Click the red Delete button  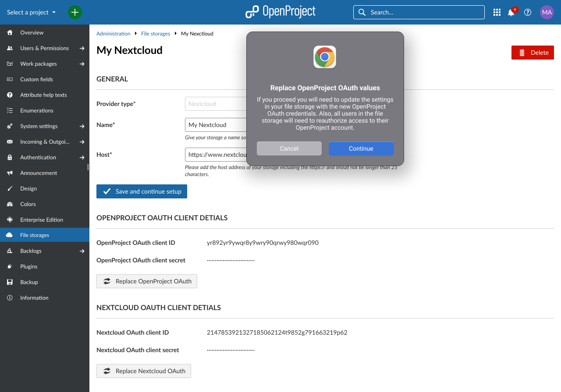pyautogui.click(x=533, y=53)
